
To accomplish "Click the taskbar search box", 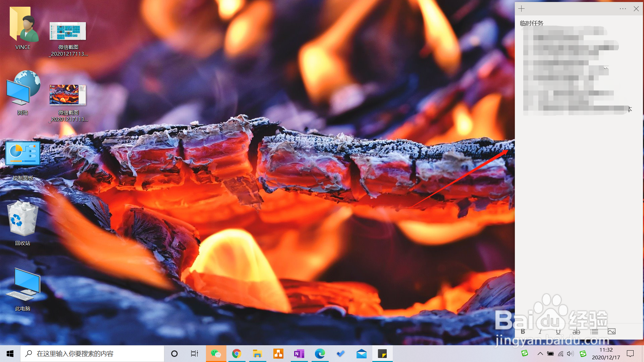I will point(92,354).
